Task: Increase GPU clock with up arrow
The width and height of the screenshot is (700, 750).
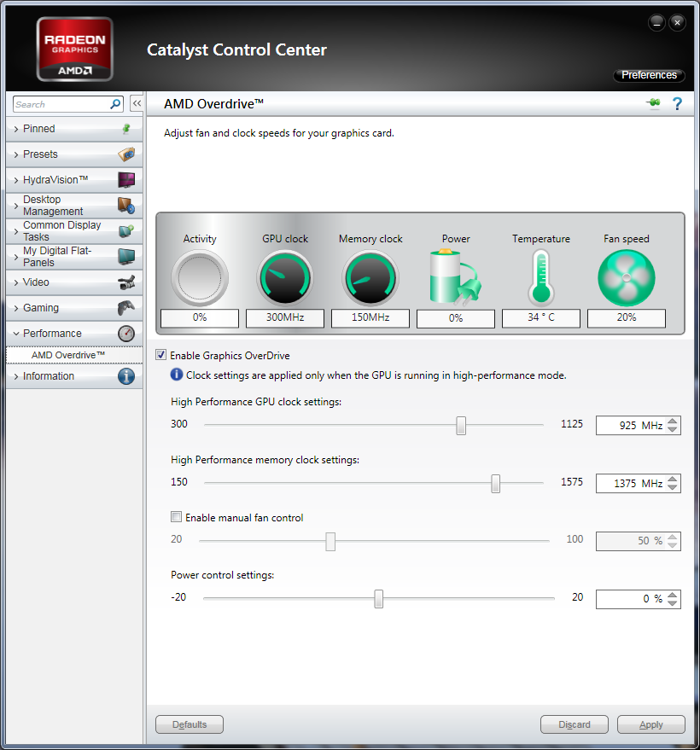Action: point(672,421)
